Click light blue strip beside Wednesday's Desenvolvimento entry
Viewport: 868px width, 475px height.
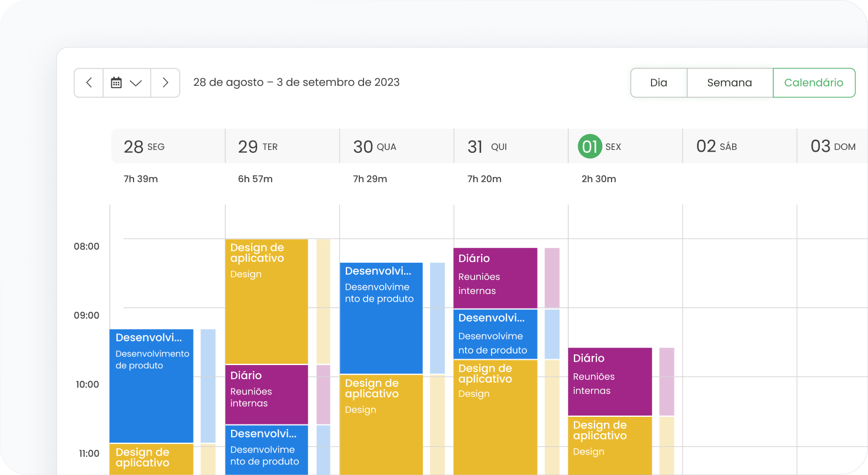pyautogui.click(x=437, y=318)
